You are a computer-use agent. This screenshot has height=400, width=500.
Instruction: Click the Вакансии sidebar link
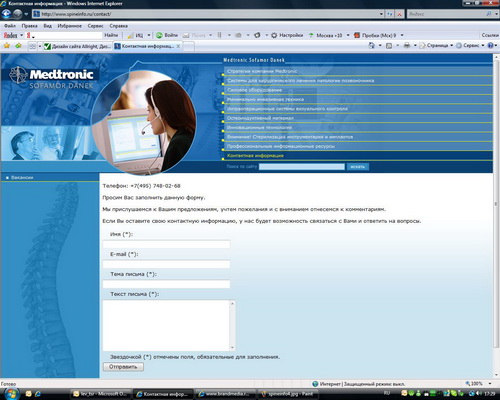22,177
